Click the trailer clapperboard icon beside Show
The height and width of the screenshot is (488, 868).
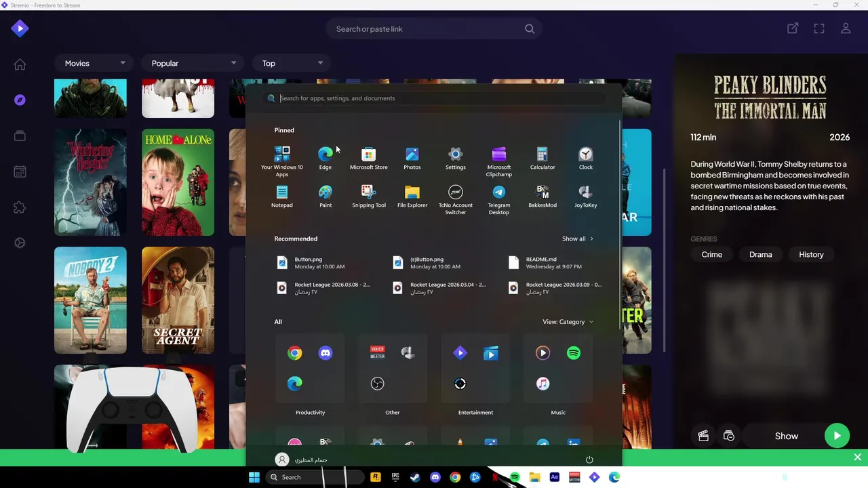(x=703, y=436)
